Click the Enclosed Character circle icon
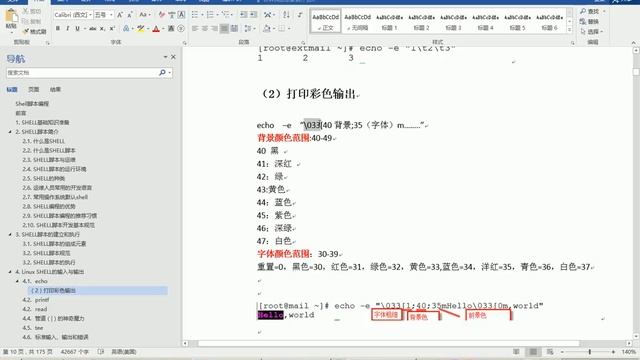 [181, 29]
